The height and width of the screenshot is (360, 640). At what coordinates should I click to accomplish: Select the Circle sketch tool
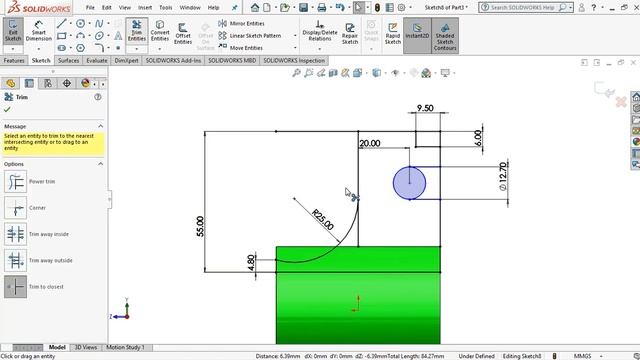click(80, 24)
